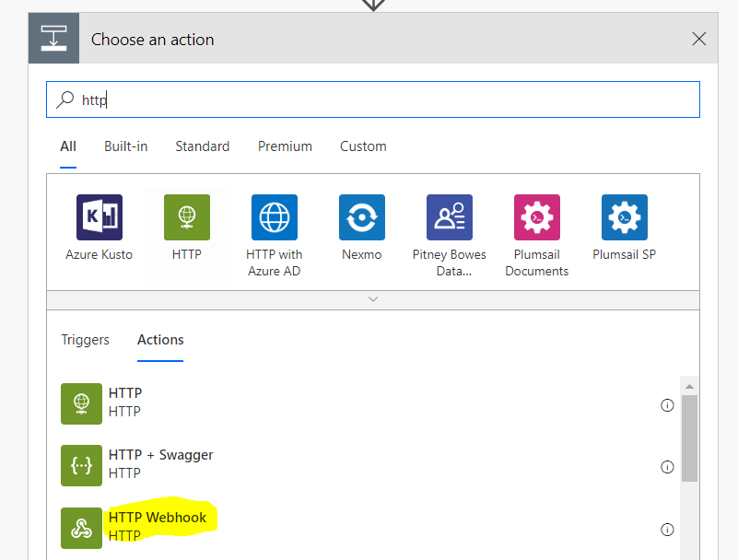Pick the Pitney Bowes Data connector

click(x=450, y=217)
